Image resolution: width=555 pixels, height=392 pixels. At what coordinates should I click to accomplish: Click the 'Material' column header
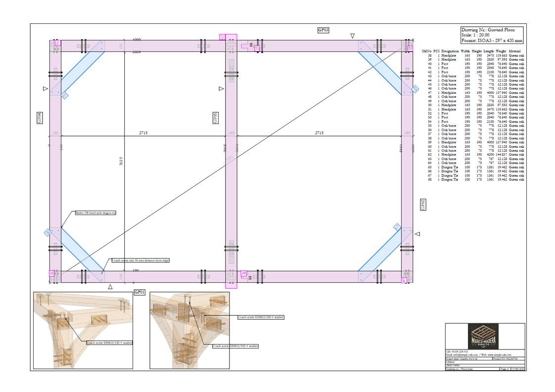pyautogui.click(x=514, y=51)
